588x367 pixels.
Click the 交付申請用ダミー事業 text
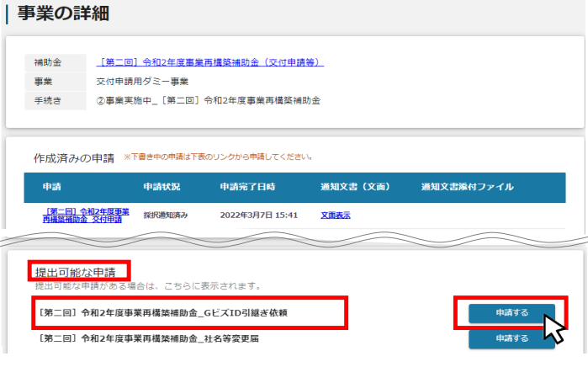142,82
